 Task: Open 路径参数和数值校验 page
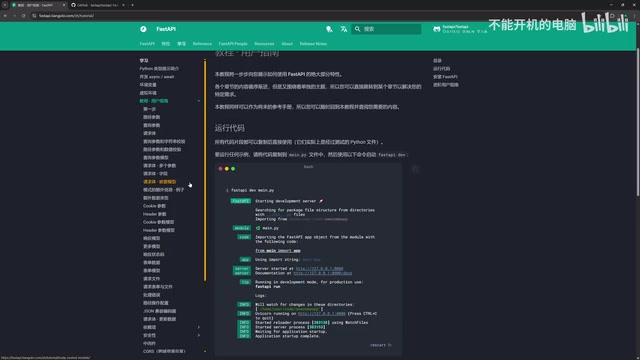click(x=162, y=149)
